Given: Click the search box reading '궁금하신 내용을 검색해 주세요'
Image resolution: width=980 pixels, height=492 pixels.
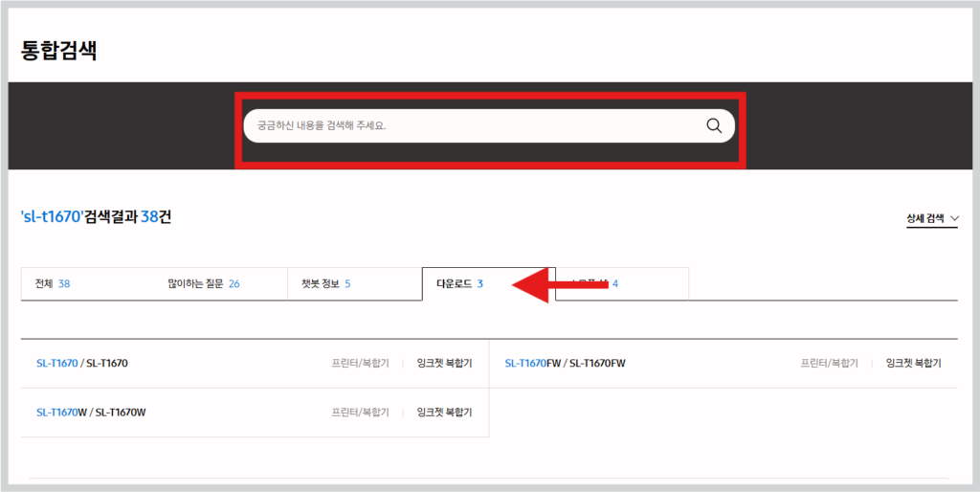Looking at the screenshot, I should [x=489, y=125].
